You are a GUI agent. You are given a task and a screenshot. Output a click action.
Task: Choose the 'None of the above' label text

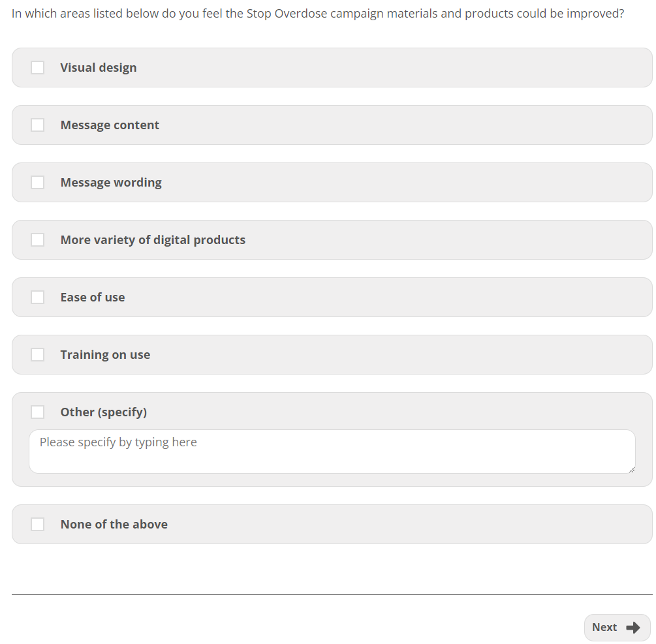coord(114,525)
